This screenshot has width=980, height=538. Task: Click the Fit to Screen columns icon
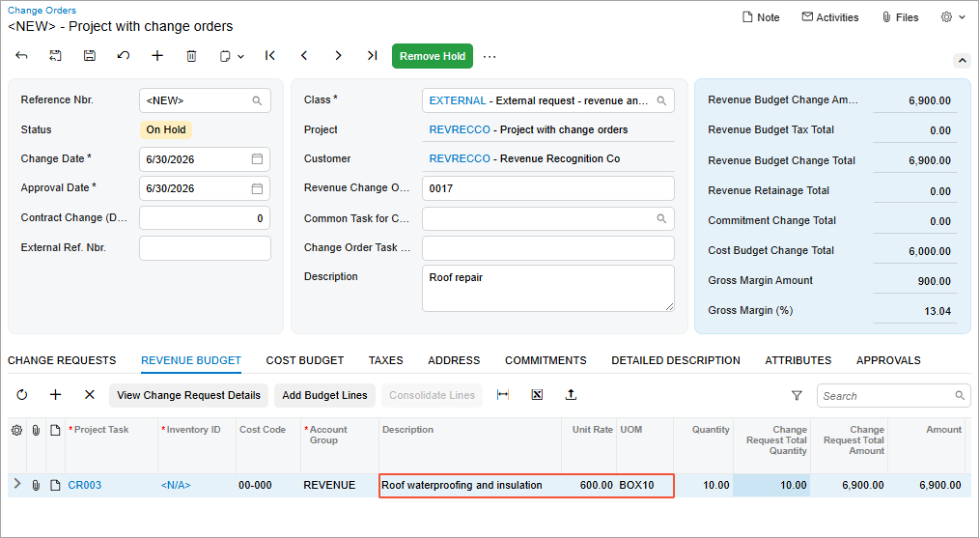click(x=503, y=395)
